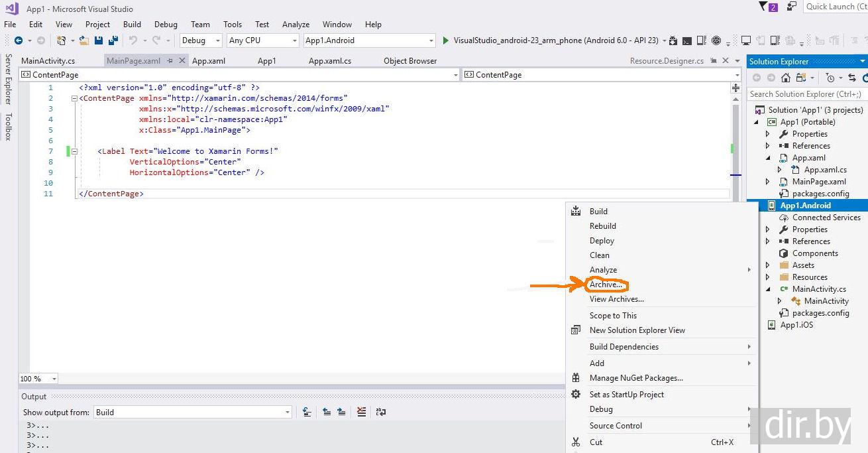Click the Open File toolbar icon
The image size is (868, 453).
click(84, 40)
